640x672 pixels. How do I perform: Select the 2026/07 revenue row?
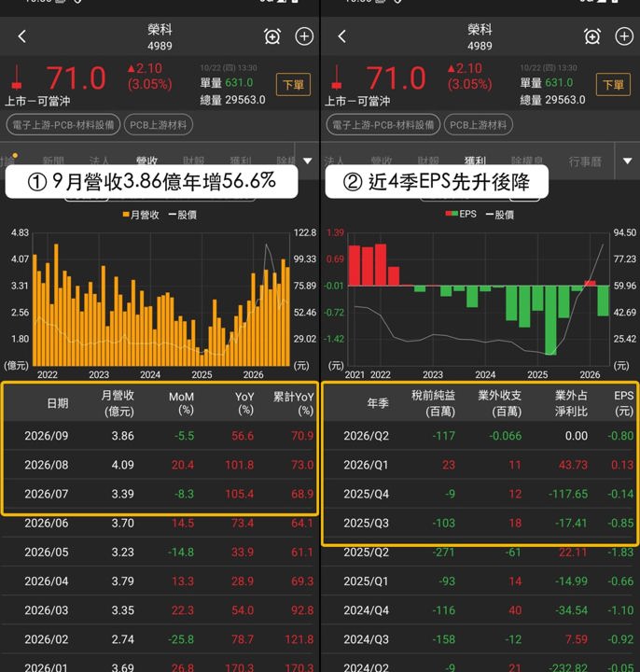(x=160, y=494)
